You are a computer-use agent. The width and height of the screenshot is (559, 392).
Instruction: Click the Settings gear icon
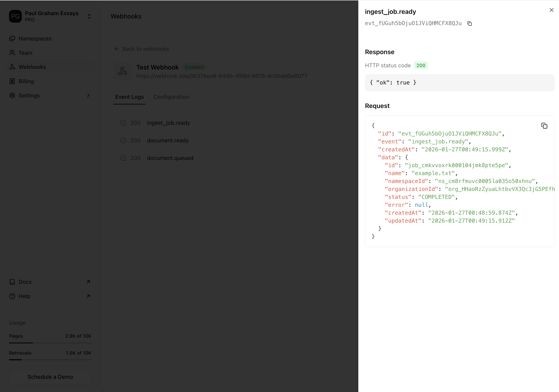[x=12, y=95]
